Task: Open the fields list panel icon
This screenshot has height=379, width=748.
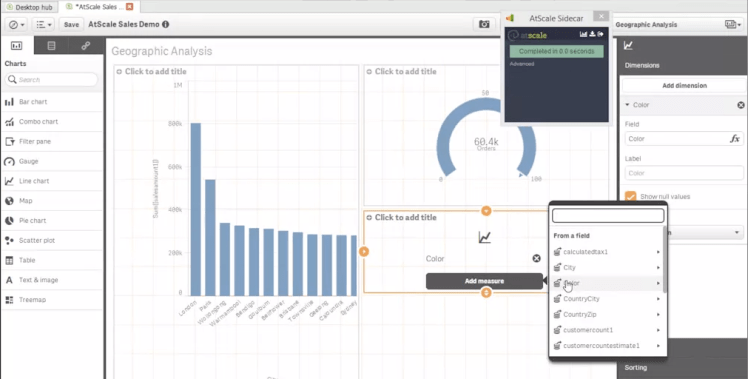Action: (51, 46)
